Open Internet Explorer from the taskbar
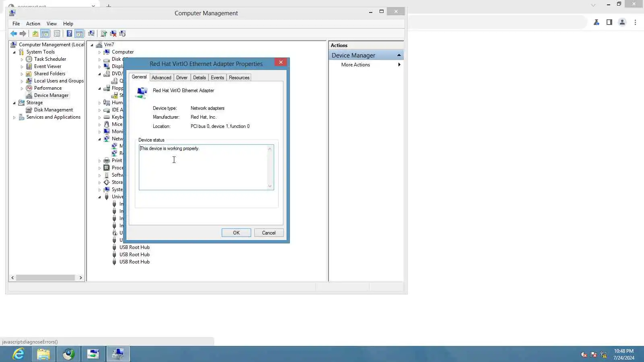This screenshot has height=362, width=644. (x=19, y=354)
